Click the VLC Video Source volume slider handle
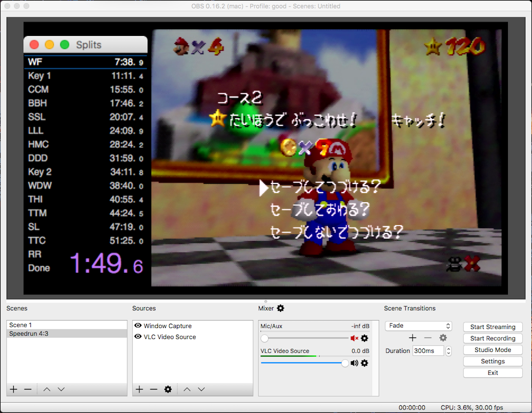 [345, 363]
